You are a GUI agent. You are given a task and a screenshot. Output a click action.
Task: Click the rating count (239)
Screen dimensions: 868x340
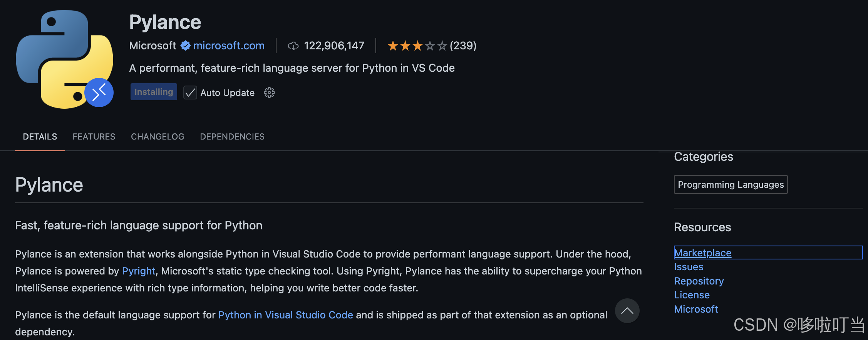(x=463, y=45)
